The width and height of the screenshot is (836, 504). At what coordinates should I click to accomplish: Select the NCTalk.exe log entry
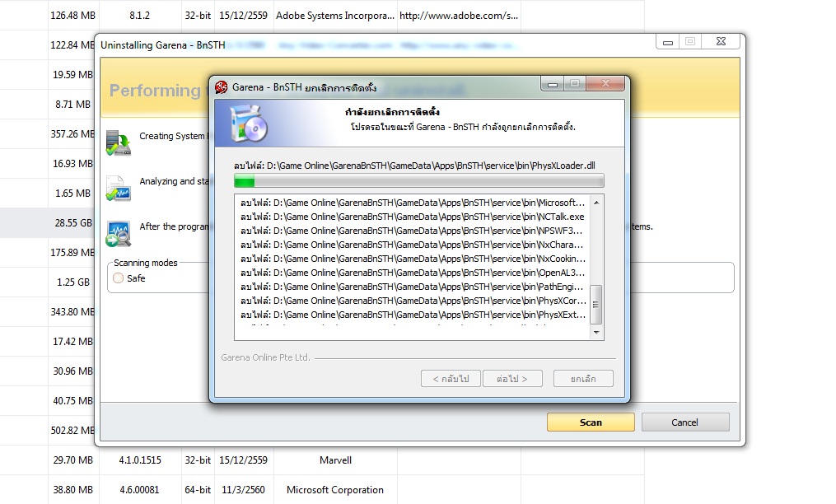coord(413,217)
